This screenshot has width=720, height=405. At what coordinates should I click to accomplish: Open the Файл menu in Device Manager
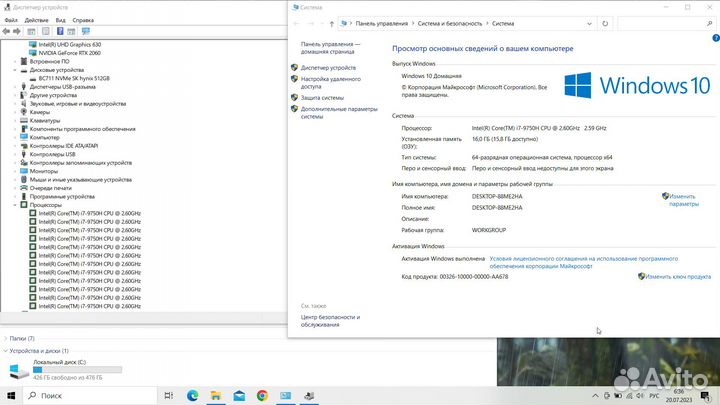[11, 20]
